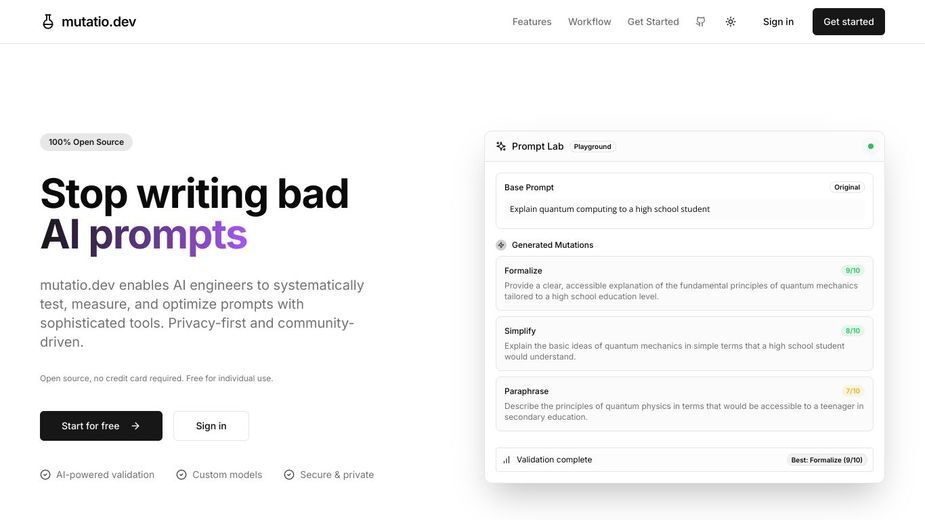925x520 pixels.
Task: Click the black Get started button
Action: [x=848, y=22]
